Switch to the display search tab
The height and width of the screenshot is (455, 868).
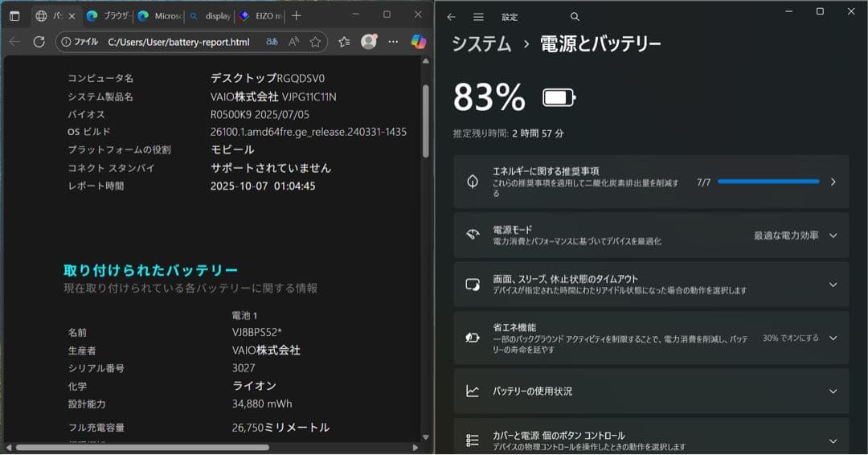[210, 16]
